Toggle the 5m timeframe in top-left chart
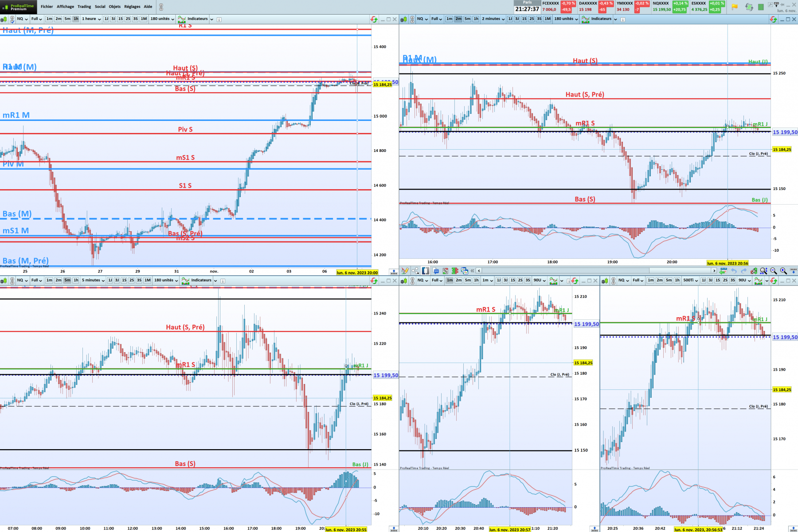The image size is (798, 532). pyautogui.click(x=67, y=19)
